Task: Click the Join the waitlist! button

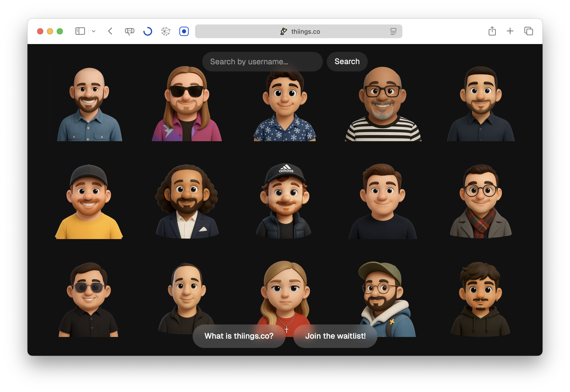Action: pyautogui.click(x=335, y=336)
